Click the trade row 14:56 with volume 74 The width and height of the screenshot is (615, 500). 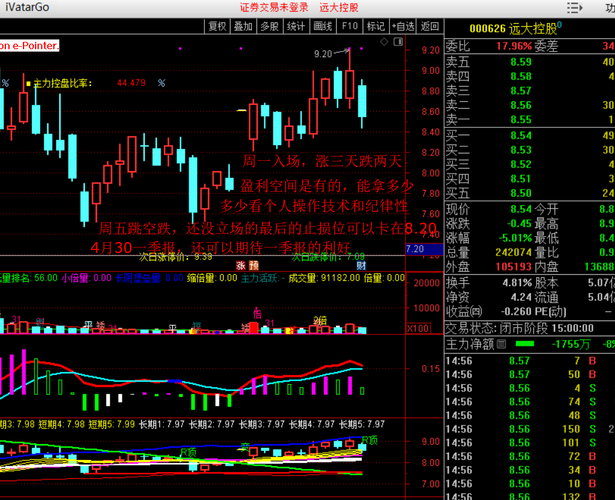(524, 402)
